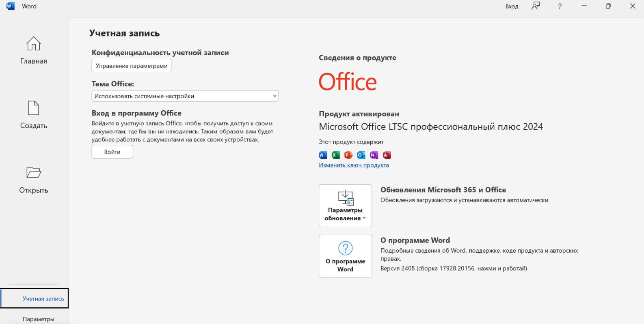Click the Word icon in product list
Screen dimensions: 644x324
(323, 155)
